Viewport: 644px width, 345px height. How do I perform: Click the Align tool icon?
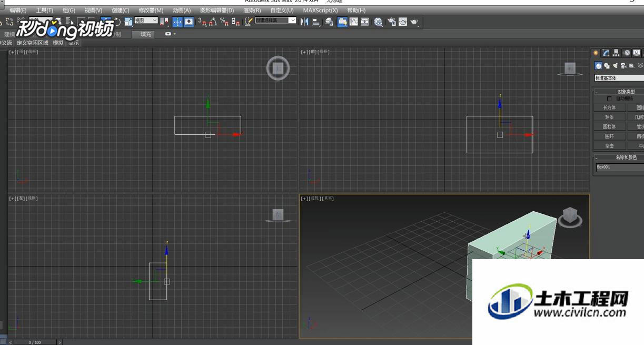(315, 22)
